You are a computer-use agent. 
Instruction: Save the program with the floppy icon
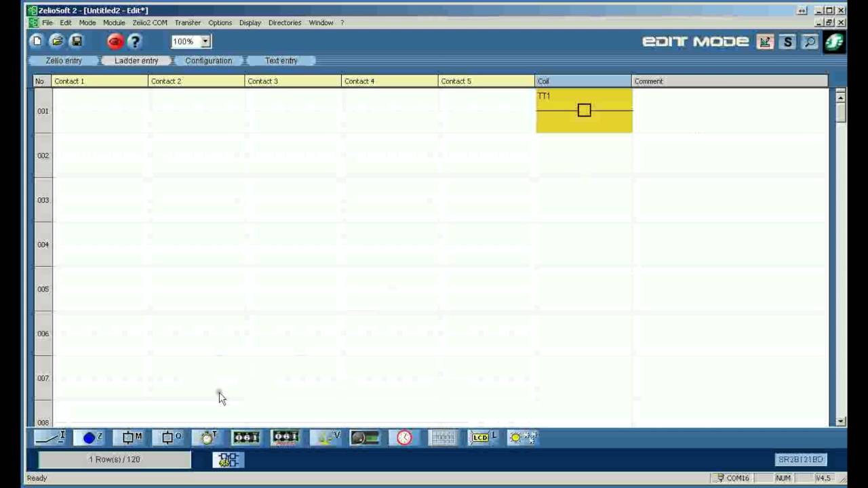tap(77, 41)
